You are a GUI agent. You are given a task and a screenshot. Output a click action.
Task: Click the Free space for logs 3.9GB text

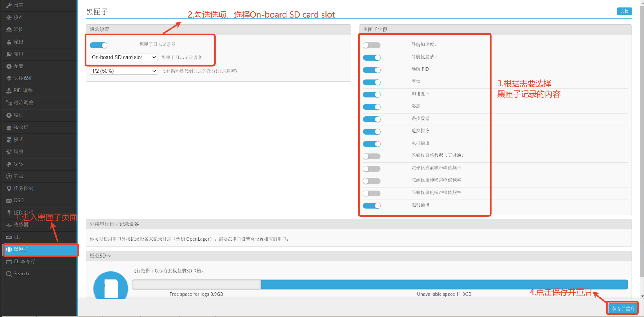(196, 294)
